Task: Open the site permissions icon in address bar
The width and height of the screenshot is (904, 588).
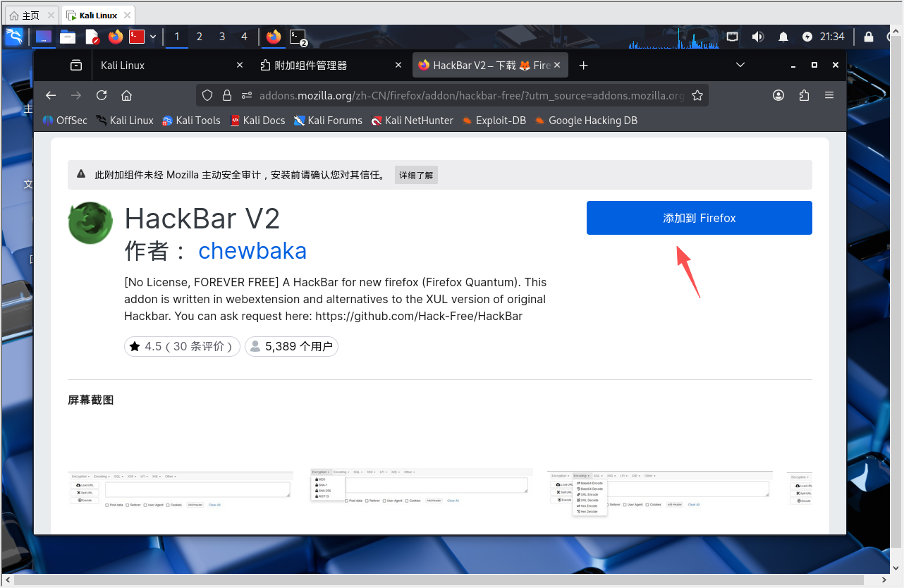Action: coord(246,95)
